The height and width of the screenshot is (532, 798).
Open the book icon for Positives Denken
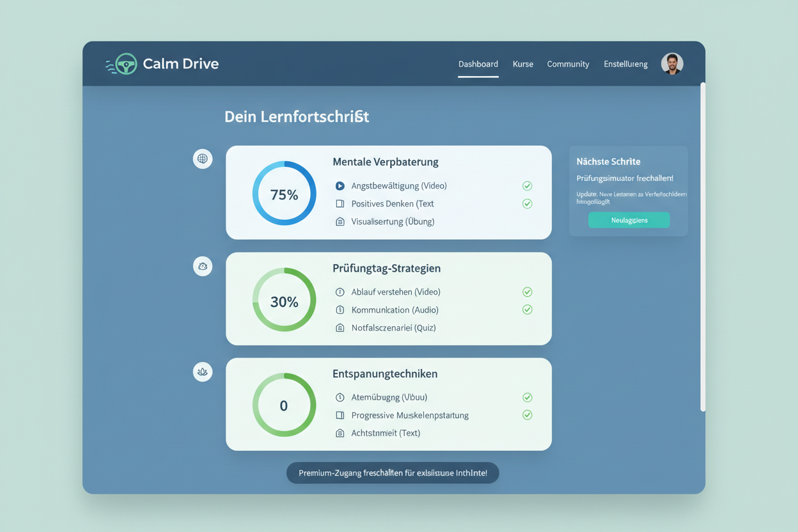click(340, 203)
